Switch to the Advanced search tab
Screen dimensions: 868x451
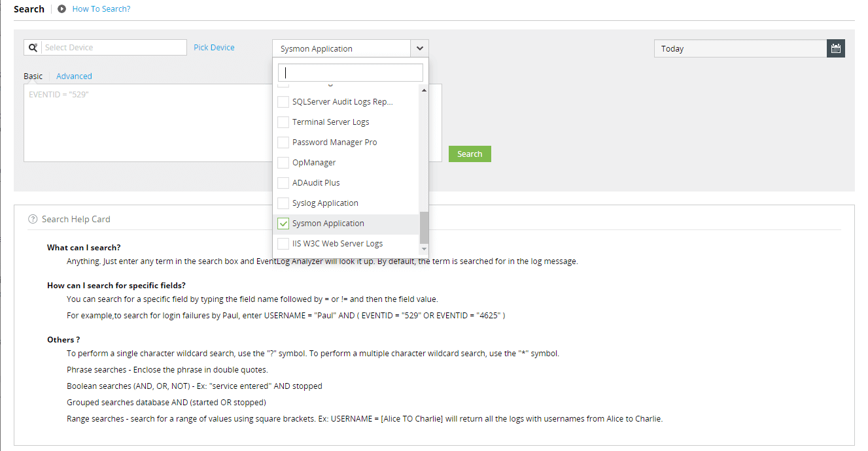pos(73,76)
